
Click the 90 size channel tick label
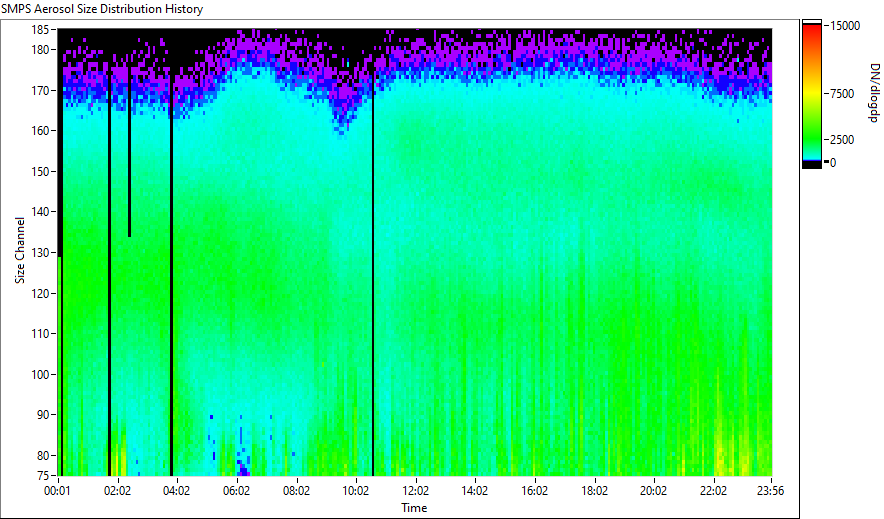pos(43,415)
